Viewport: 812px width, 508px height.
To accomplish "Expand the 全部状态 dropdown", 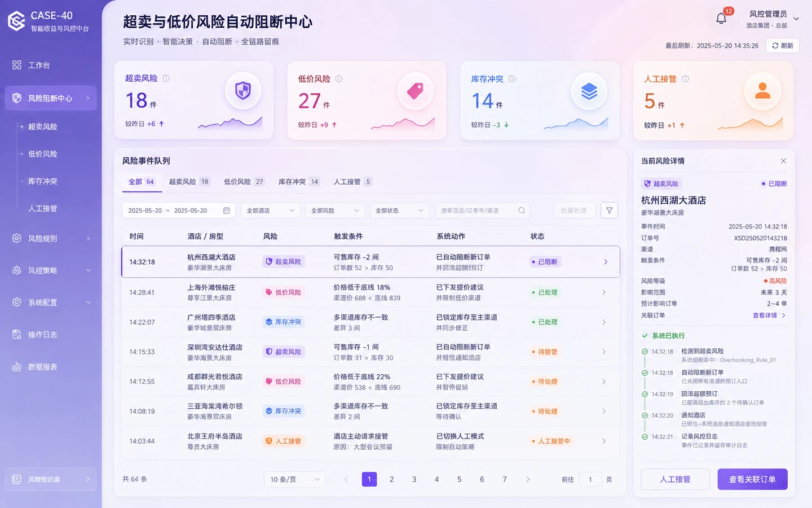I will tap(399, 211).
